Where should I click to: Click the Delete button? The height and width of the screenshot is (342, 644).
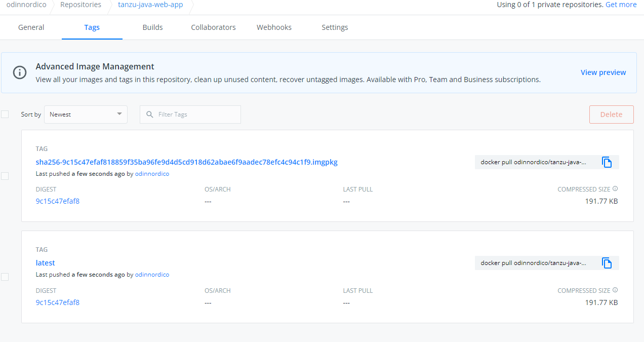[x=611, y=115]
